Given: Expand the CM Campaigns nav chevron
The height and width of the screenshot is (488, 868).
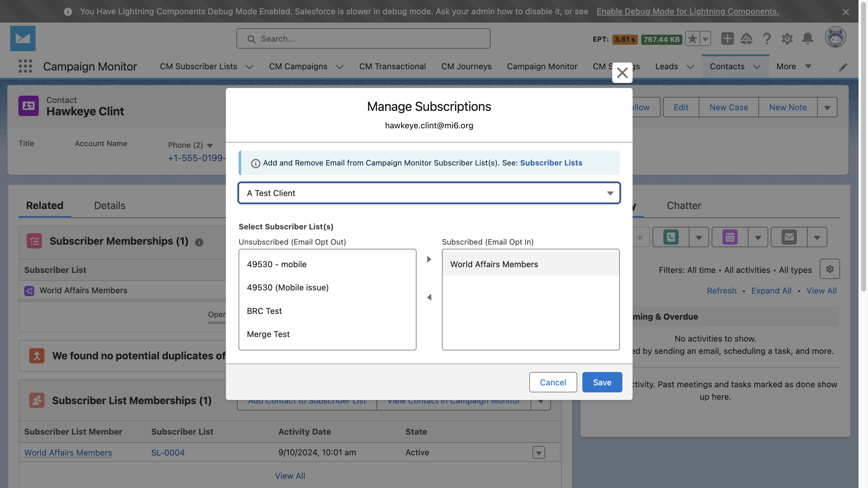Looking at the screenshot, I should click(x=340, y=67).
